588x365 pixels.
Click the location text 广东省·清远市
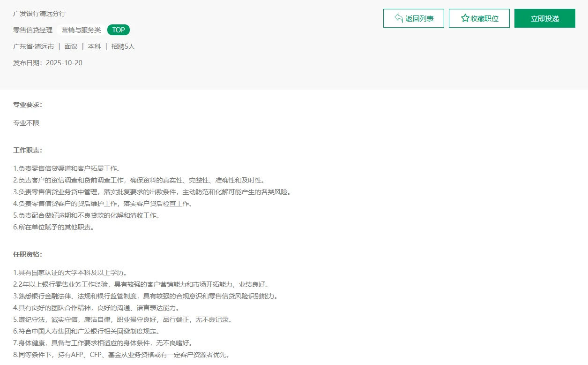[x=34, y=46]
